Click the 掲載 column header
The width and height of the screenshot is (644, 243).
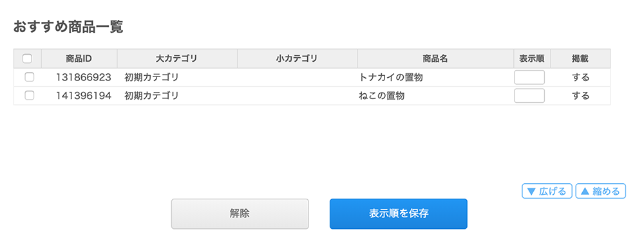pyautogui.click(x=580, y=59)
